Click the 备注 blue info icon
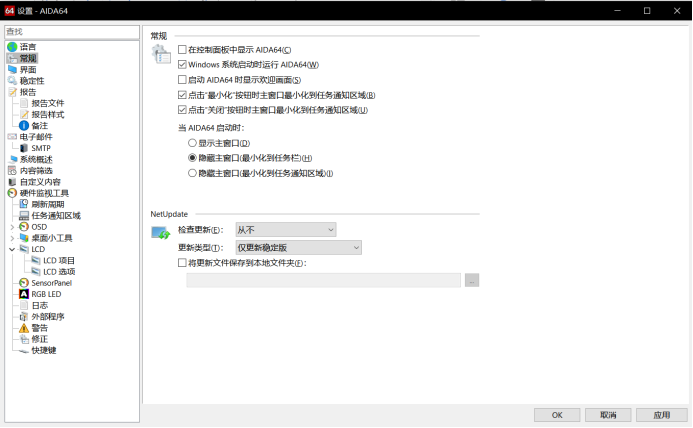The width and height of the screenshot is (693, 428). pos(24,126)
